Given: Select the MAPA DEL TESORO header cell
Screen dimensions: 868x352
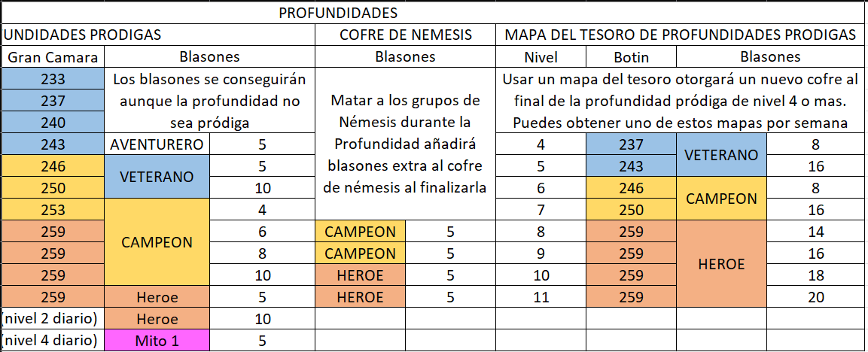Looking at the screenshot, I should (680, 35).
